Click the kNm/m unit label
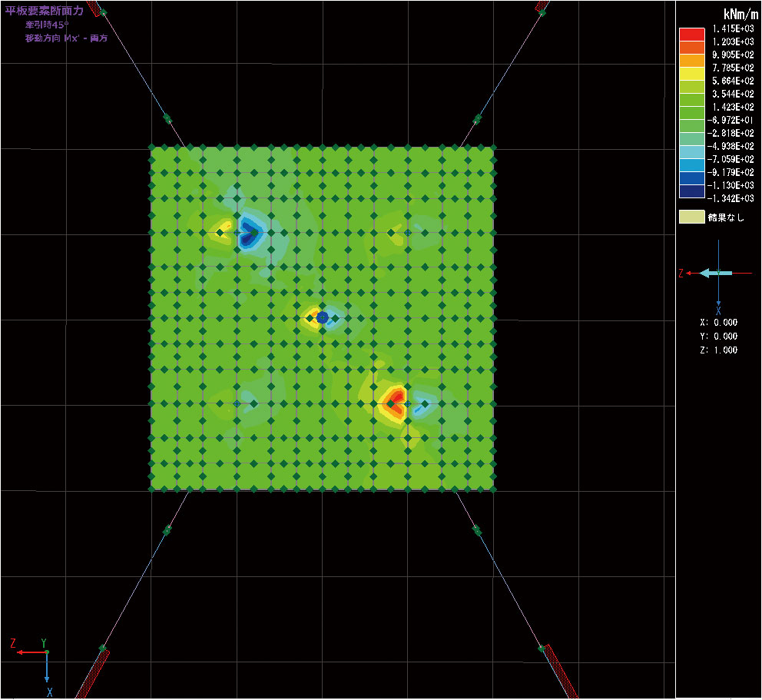Viewport: 762px width, 700px height. (740, 14)
